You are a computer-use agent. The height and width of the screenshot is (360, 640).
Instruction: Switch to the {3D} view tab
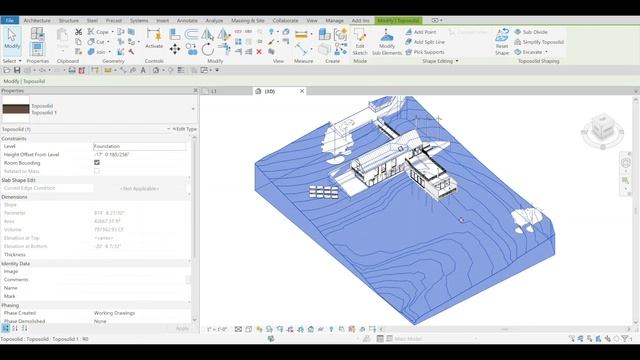pyautogui.click(x=269, y=91)
